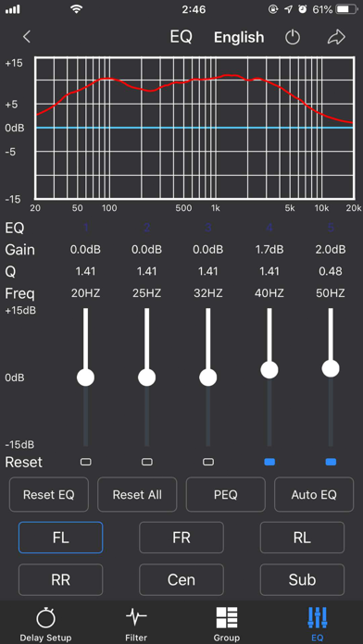Viewport: 363px width, 644px height.
Task: Select the RL channel
Action: pyautogui.click(x=302, y=538)
